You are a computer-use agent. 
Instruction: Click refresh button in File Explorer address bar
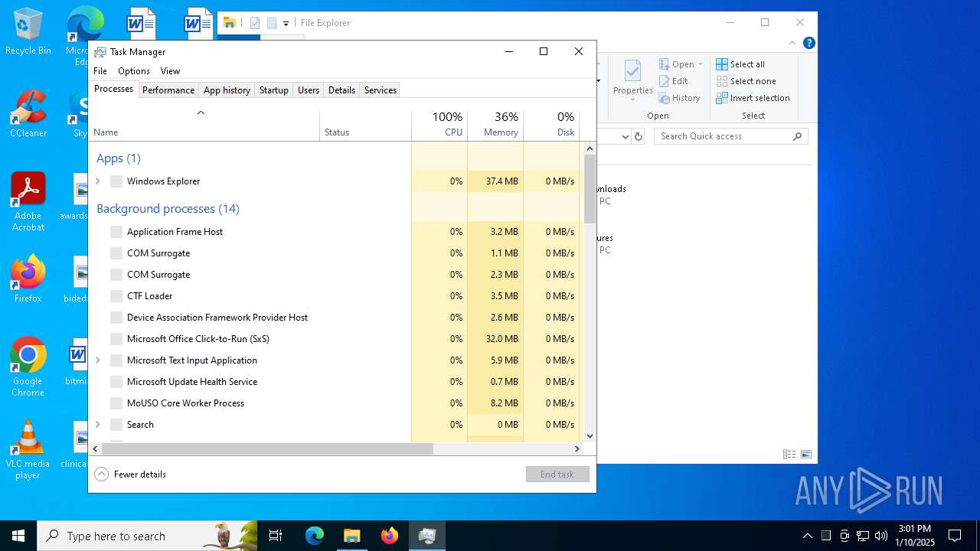point(639,136)
